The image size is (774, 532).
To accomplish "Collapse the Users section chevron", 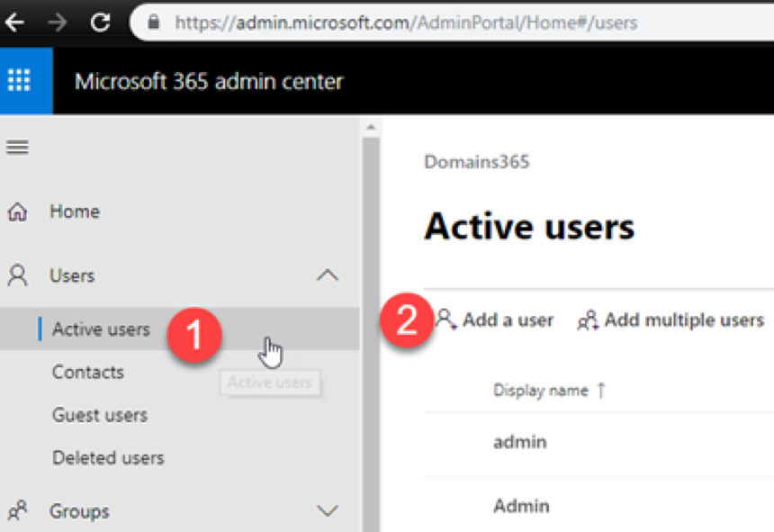I will pyautogui.click(x=328, y=275).
